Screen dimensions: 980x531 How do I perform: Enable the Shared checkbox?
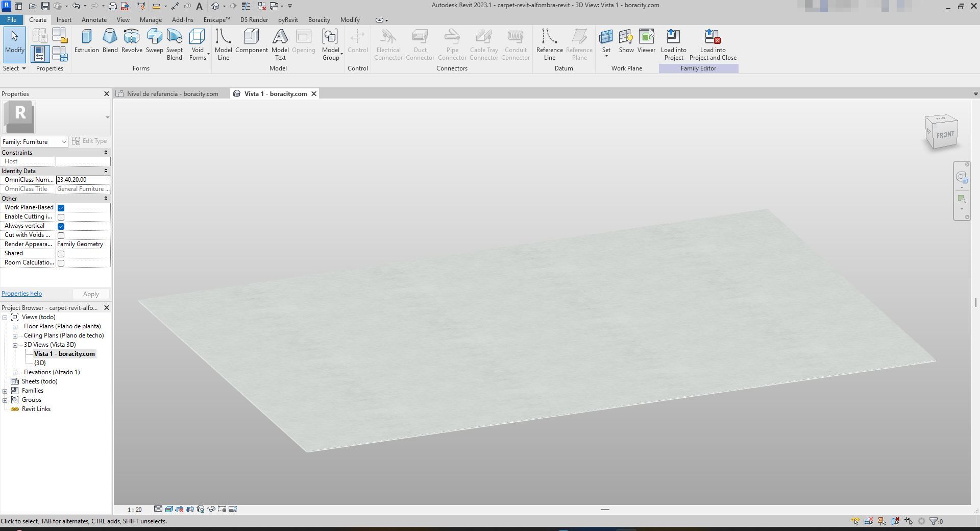tap(61, 254)
